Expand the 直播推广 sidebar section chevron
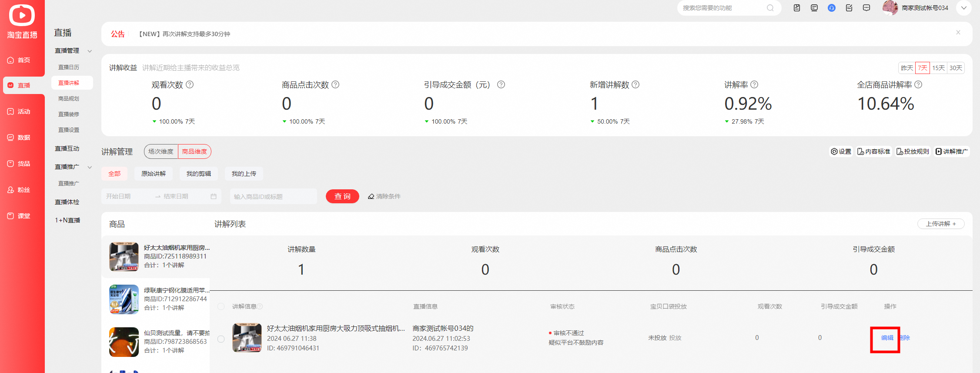Viewport: 980px width, 373px height. [x=90, y=167]
